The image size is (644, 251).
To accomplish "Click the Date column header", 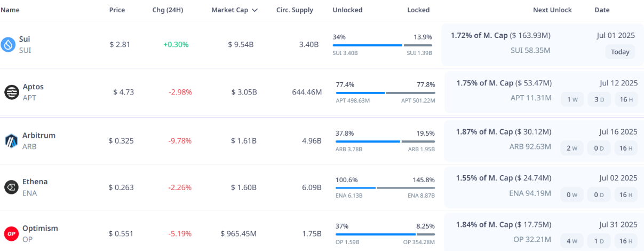I will click(x=602, y=10).
